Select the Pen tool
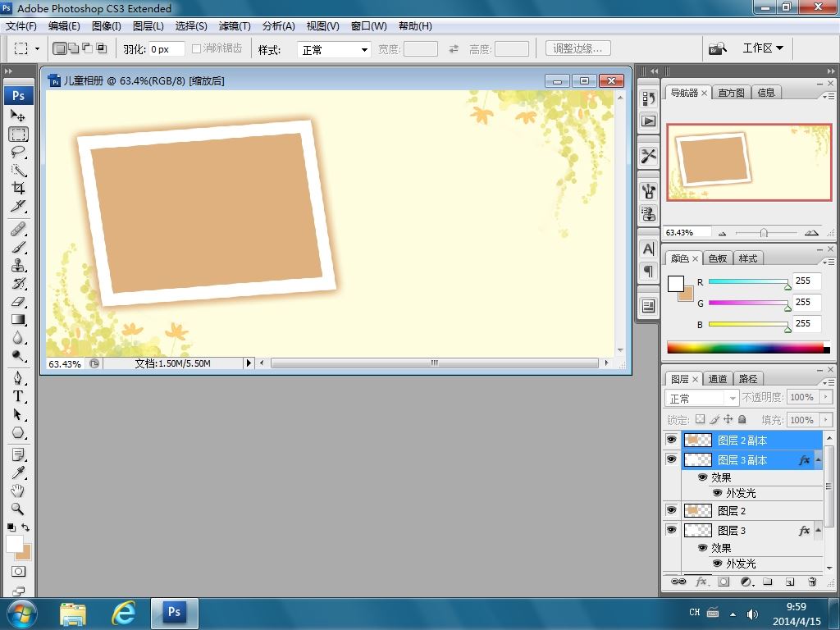The image size is (840, 630). point(18,378)
